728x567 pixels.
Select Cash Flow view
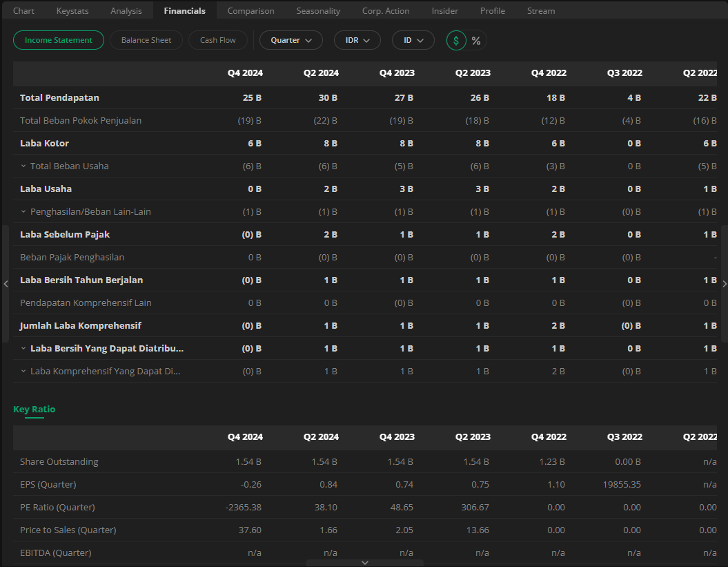tap(218, 40)
